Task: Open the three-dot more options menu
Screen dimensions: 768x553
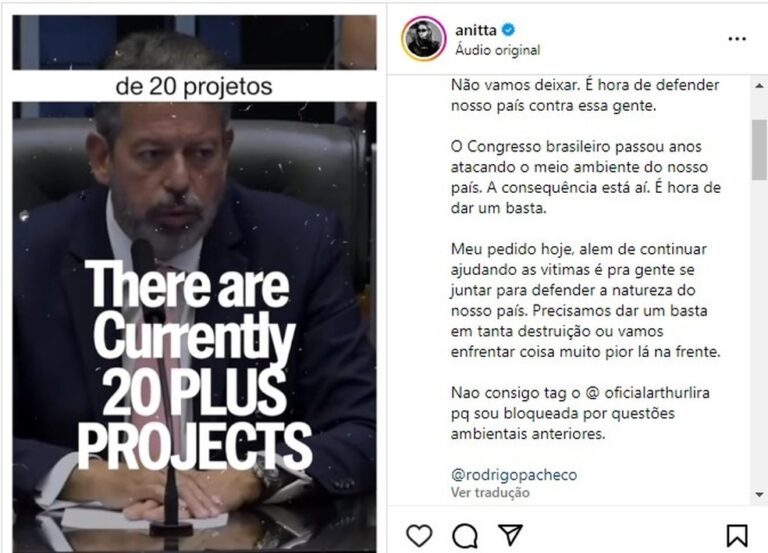Action: click(x=737, y=39)
